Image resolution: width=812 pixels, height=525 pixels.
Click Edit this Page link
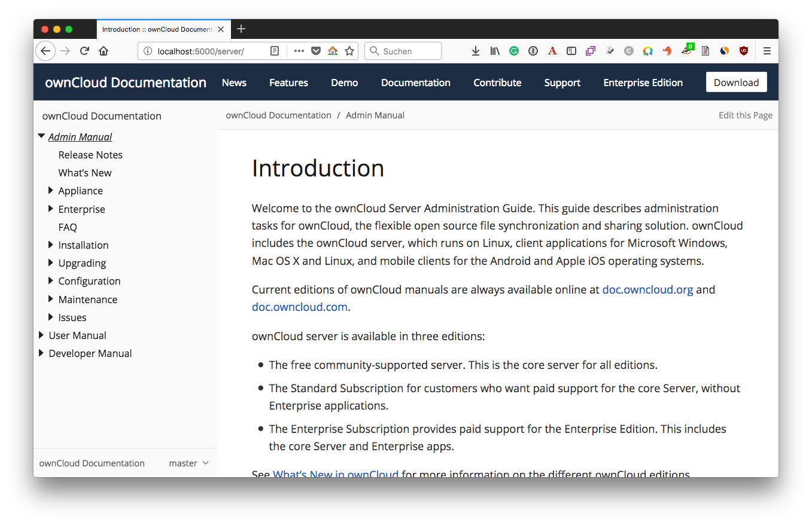746,115
